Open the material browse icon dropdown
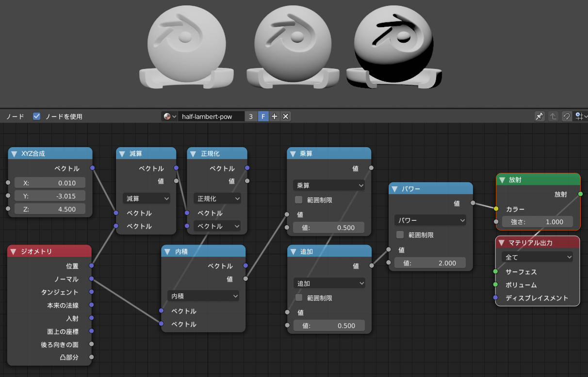 pos(169,116)
